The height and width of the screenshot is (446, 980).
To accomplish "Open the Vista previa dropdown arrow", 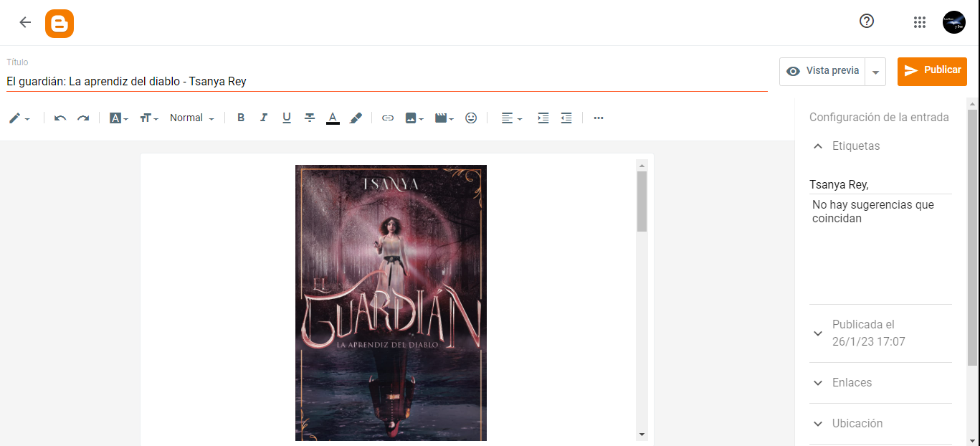I will [875, 72].
